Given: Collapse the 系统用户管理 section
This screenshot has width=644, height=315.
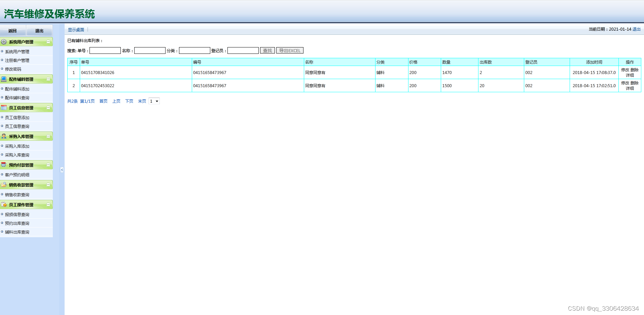Looking at the screenshot, I should click(48, 42).
